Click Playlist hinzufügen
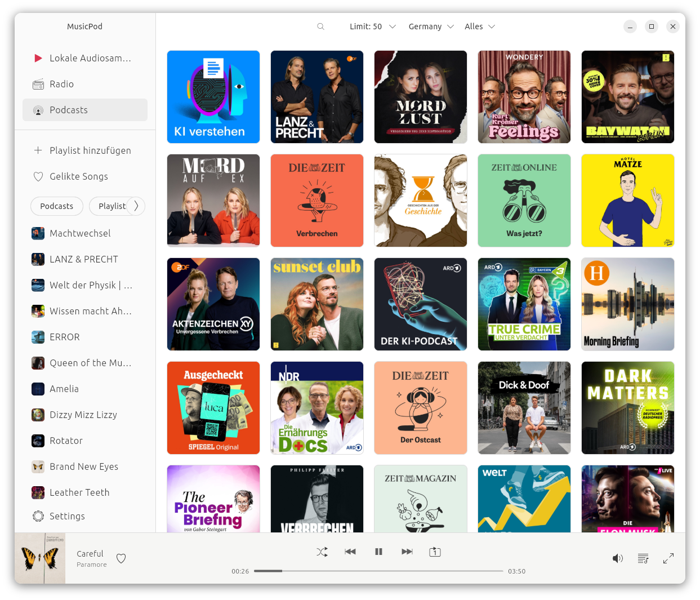 coord(85,150)
